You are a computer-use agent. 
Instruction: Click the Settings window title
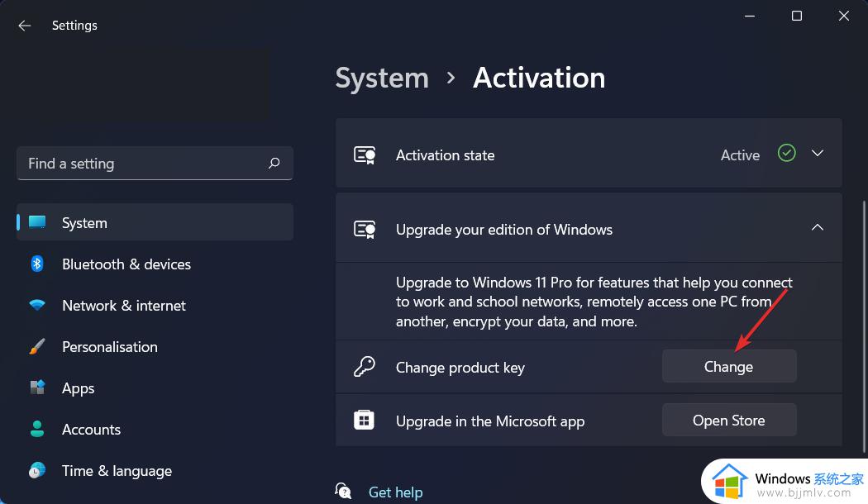74,26
